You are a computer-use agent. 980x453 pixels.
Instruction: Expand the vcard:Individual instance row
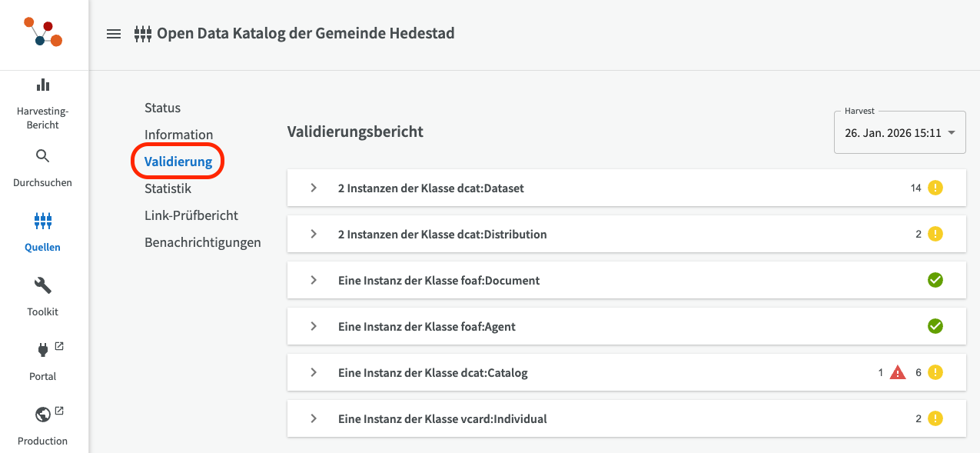click(314, 419)
